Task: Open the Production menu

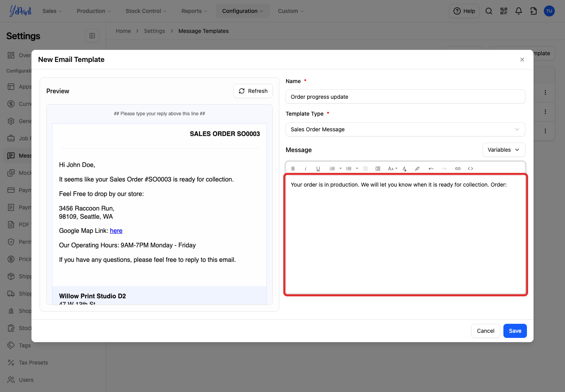Action: [x=94, y=11]
